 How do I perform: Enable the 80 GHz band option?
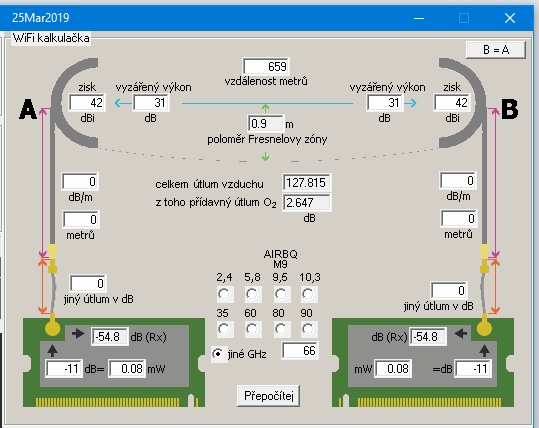(x=280, y=329)
